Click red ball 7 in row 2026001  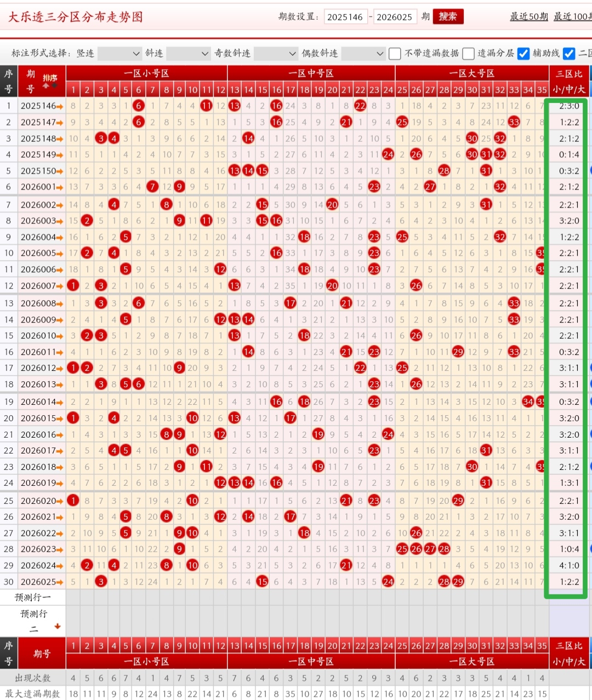point(152,187)
